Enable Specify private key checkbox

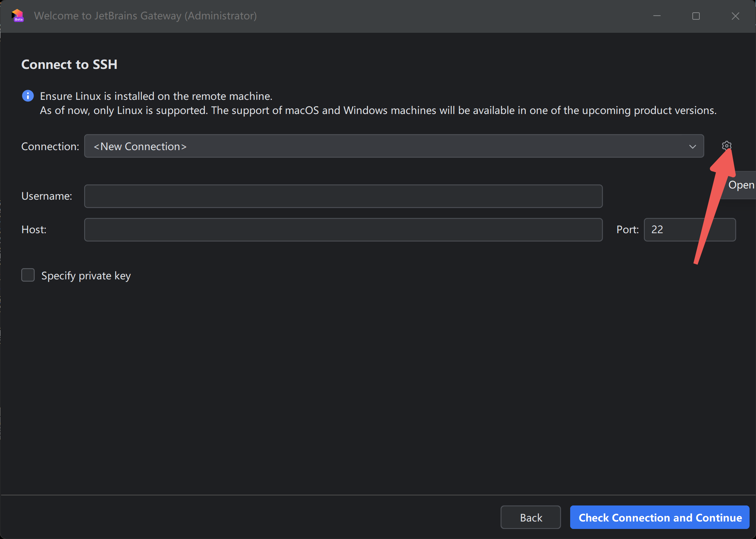(x=28, y=275)
